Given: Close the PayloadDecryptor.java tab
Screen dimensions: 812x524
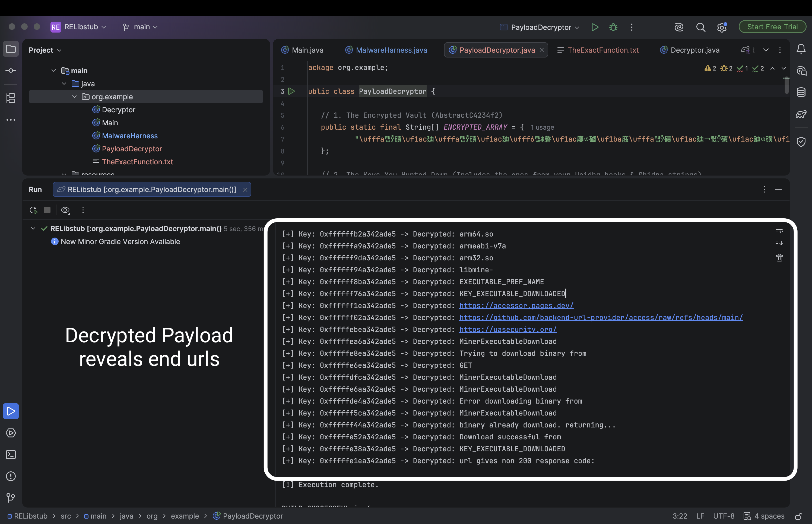Looking at the screenshot, I should (542, 50).
